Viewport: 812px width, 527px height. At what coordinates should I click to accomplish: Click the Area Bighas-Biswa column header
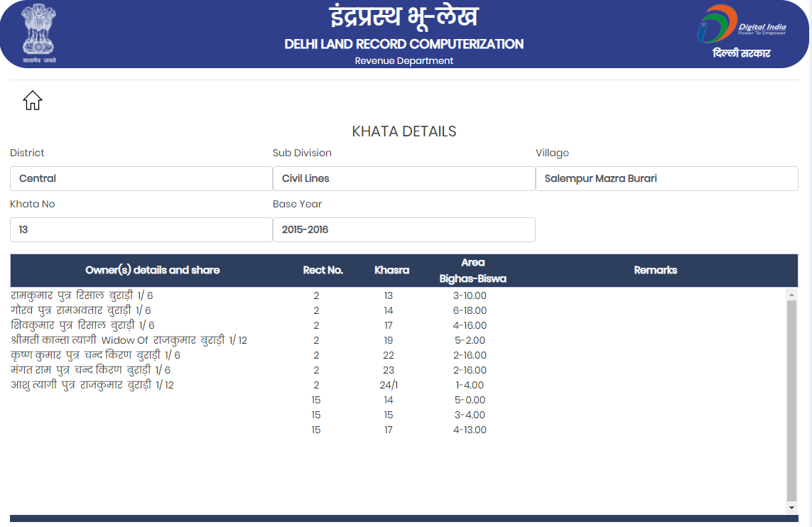[473, 270]
